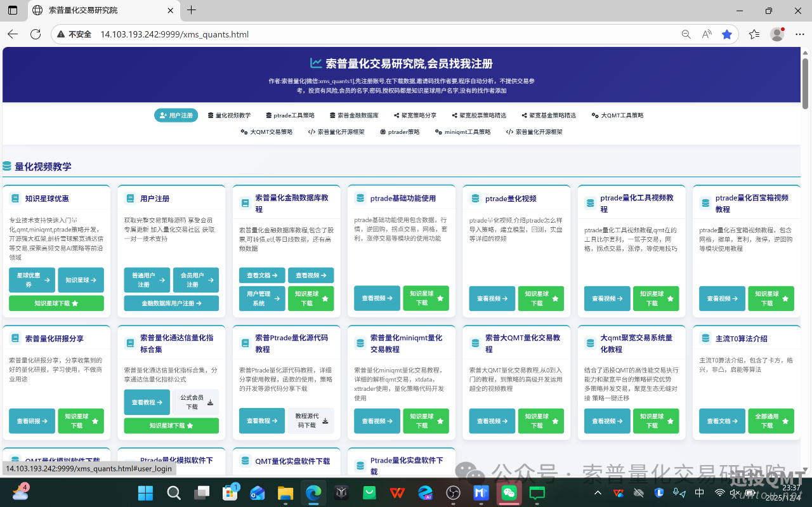Click the 金融数据库用户注册 button

coord(171,303)
